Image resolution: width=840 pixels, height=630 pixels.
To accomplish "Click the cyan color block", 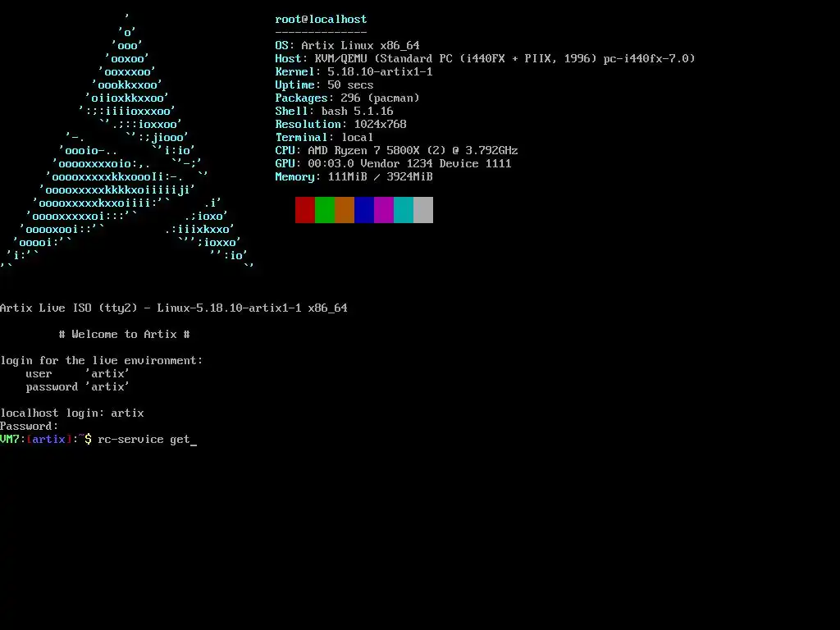I will (x=404, y=210).
